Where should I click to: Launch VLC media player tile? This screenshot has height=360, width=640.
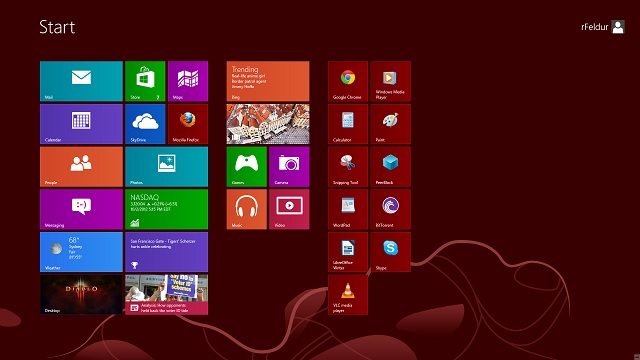coord(348,294)
